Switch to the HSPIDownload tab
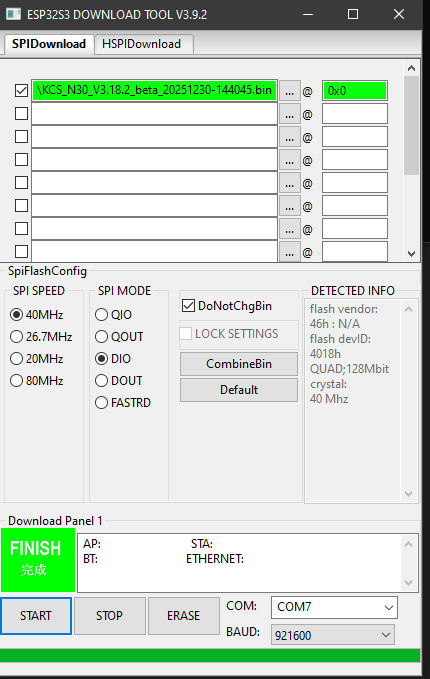The image size is (430, 679). (143, 44)
